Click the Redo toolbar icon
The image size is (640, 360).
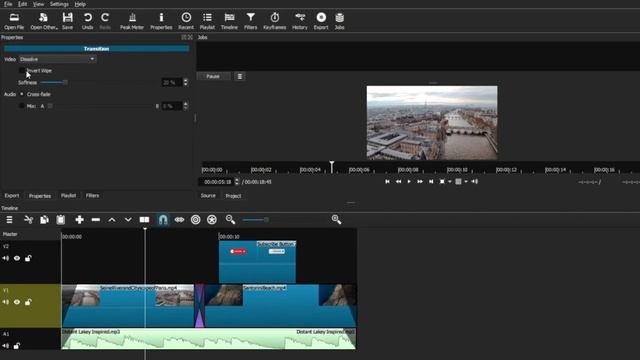105,21
